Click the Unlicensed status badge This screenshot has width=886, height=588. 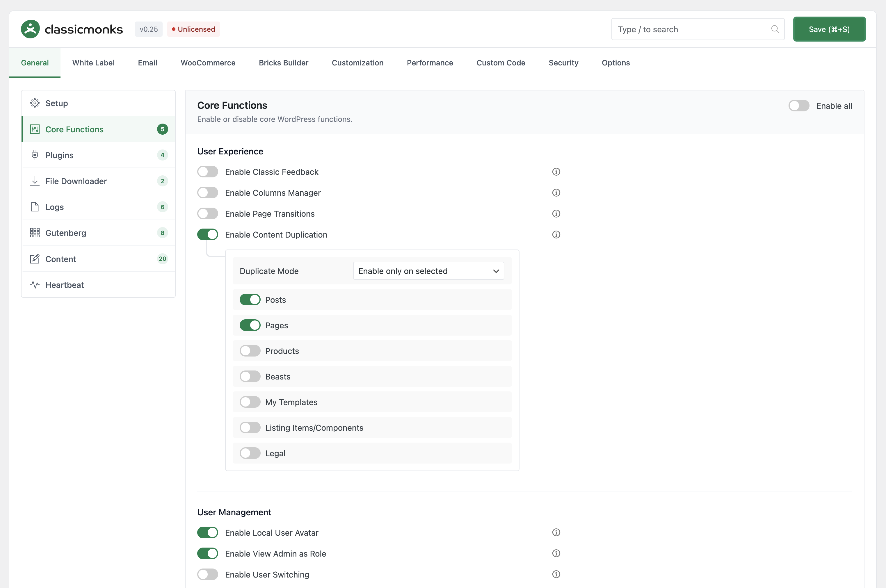pos(193,29)
